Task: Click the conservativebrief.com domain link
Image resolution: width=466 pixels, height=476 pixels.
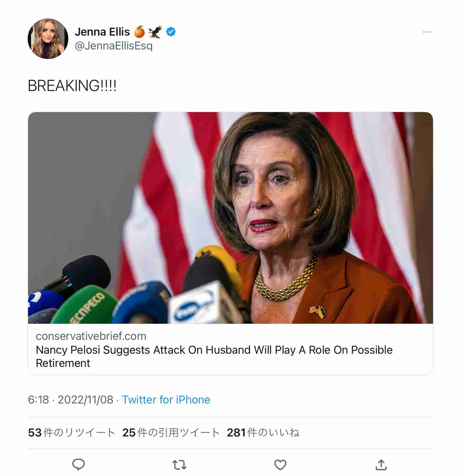Action: click(x=91, y=336)
